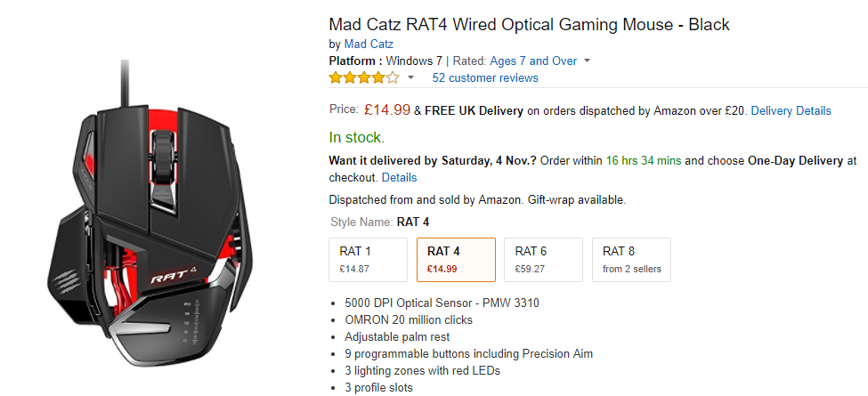Choose the RAT 8 style option
Screen dimensions: 868x396
(631, 259)
